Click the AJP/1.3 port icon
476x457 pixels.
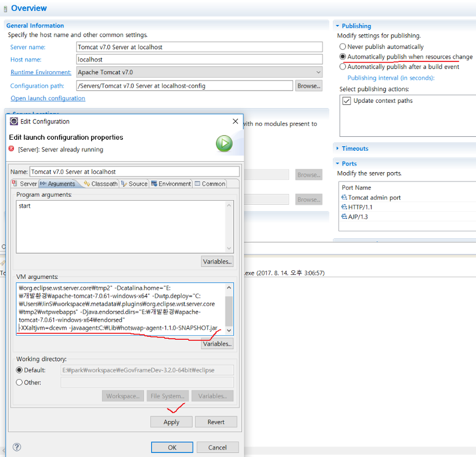tap(344, 216)
